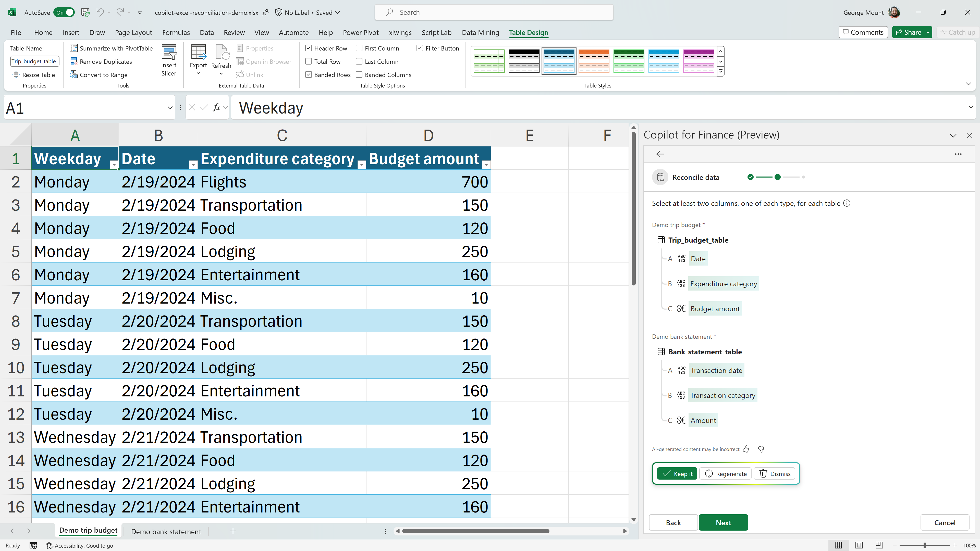This screenshot has height=551, width=980.
Task: Turn off the AutoSave toggle
Action: click(64, 12)
